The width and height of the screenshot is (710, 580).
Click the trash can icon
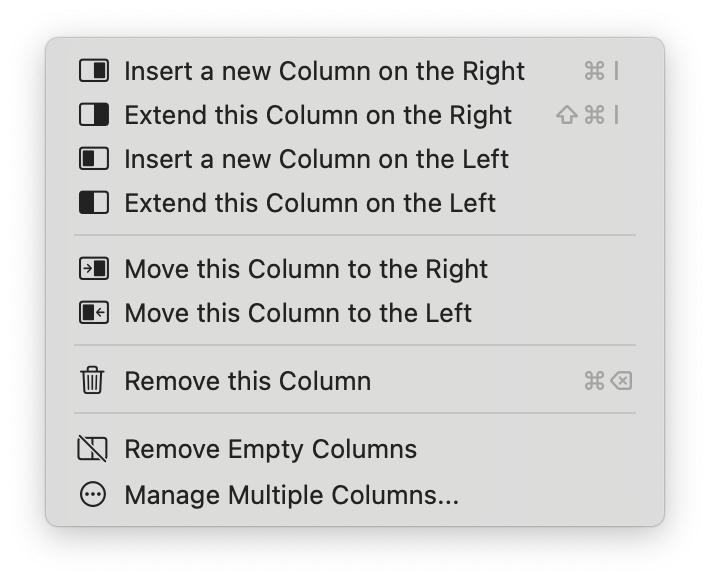pos(92,380)
